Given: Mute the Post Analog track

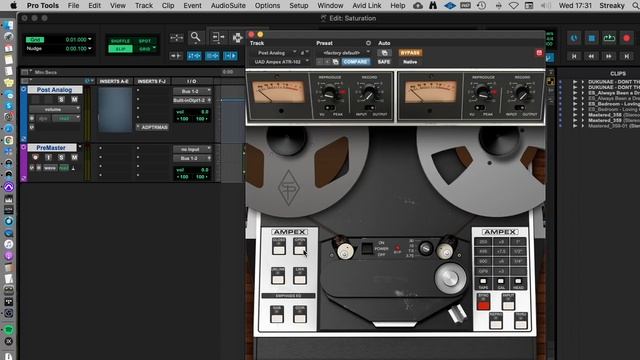Looking at the screenshot, I should coord(74,99).
